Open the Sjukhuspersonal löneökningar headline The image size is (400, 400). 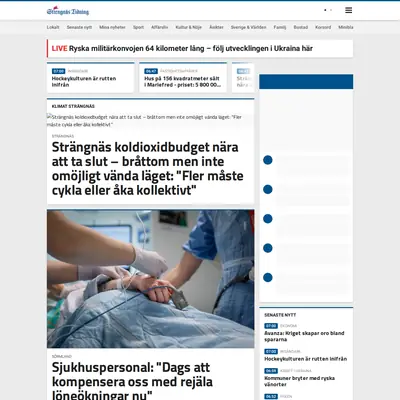[x=132, y=381]
